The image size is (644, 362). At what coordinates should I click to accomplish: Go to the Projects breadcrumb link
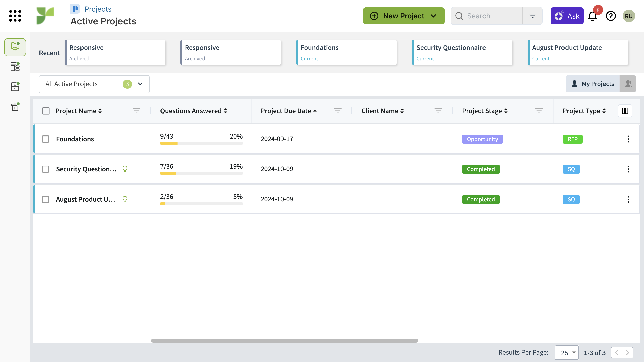[x=98, y=9]
